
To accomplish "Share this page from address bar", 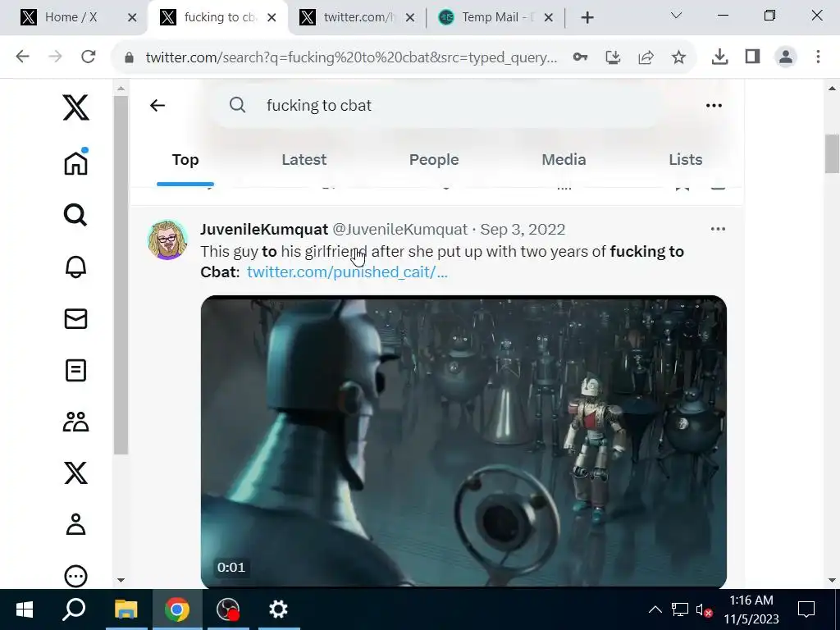I will (x=646, y=57).
